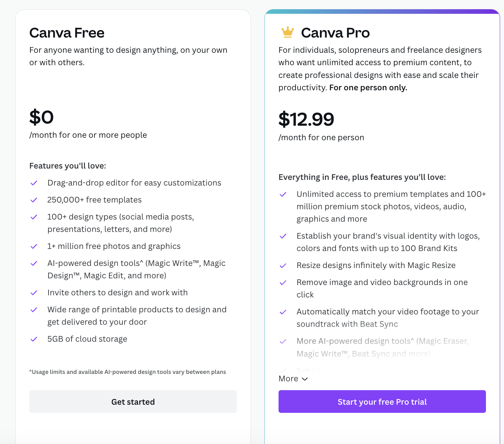The image size is (504, 444).
Task: Click the $12.99 price on Pro plan
Action: coord(306,119)
